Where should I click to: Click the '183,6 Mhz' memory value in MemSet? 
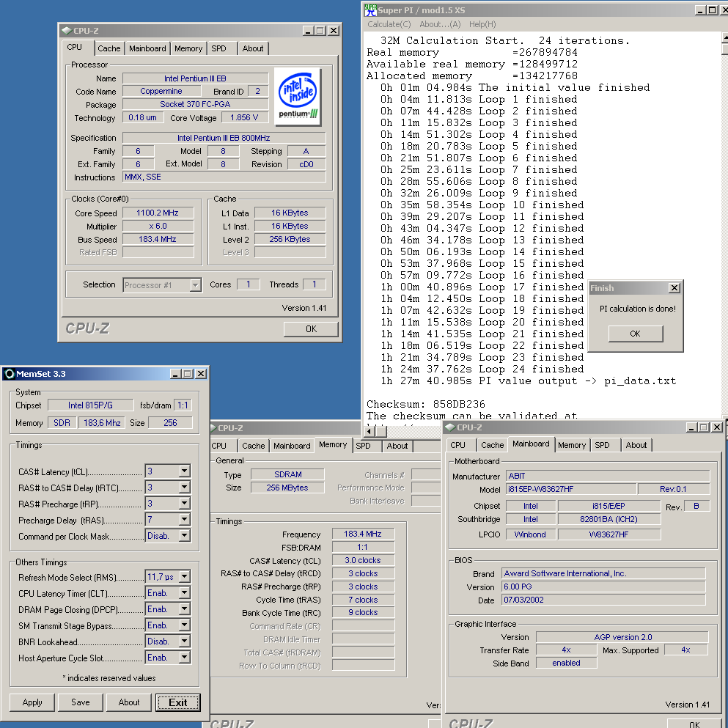[x=102, y=422]
